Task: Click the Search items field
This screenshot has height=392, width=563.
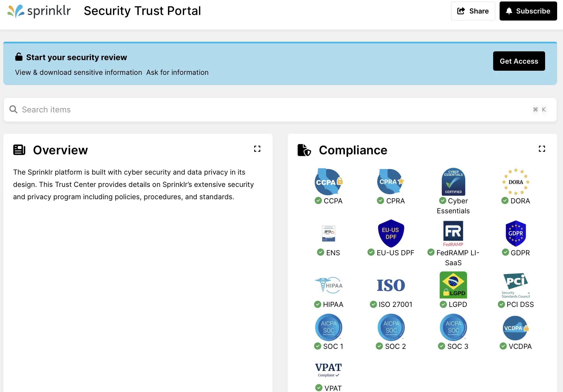Action: [x=280, y=109]
